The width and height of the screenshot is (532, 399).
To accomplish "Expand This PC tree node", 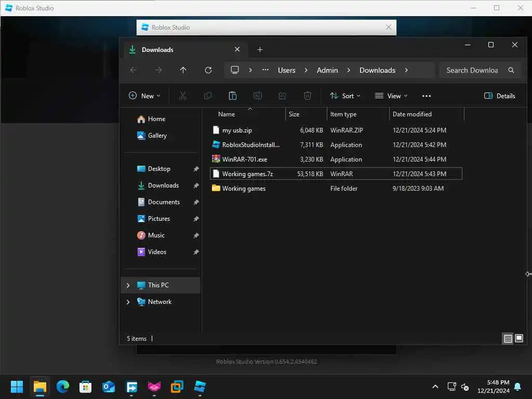I will click(x=128, y=285).
